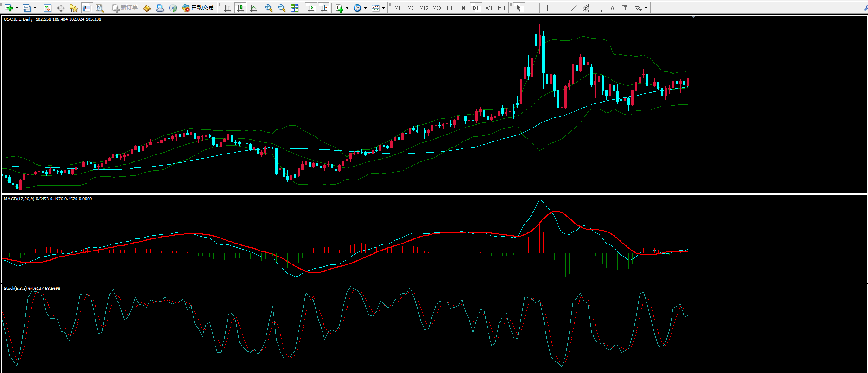Open the periodicity clock dropdown arrow
This screenshot has height=373, width=868.
(365, 8)
